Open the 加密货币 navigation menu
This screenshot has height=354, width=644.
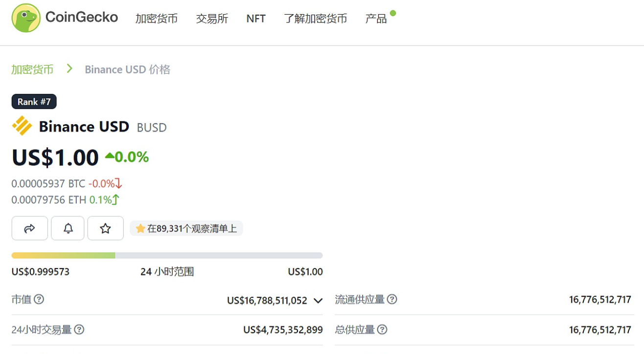click(x=157, y=18)
